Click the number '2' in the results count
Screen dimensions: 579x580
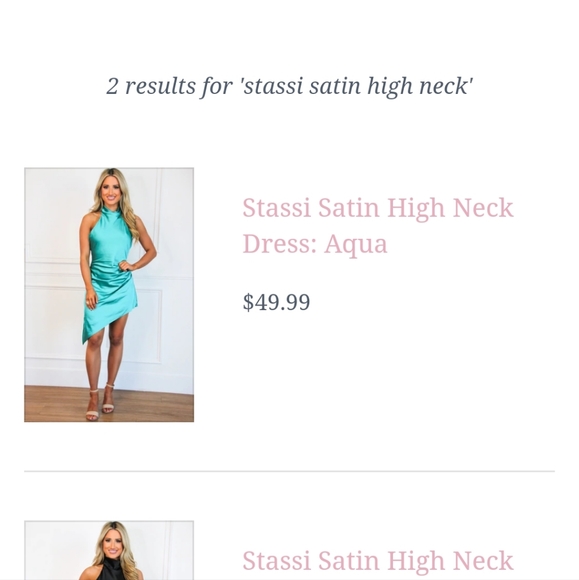[112, 86]
